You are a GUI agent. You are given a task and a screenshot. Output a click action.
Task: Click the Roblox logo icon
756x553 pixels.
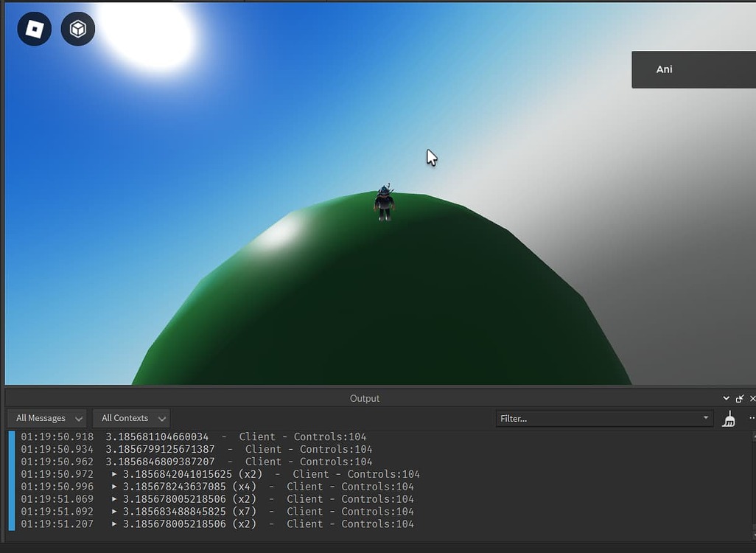pyautogui.click(x=33, y=28)
